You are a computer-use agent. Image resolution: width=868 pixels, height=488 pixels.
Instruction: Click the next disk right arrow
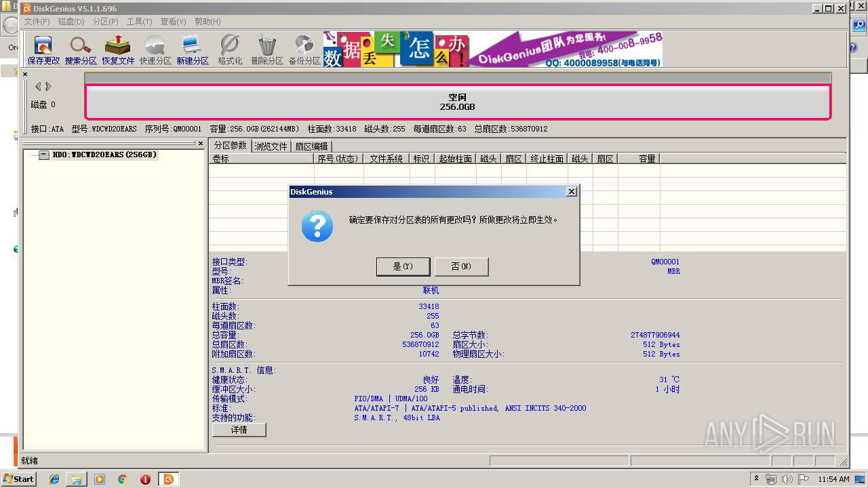click(48, 86)
